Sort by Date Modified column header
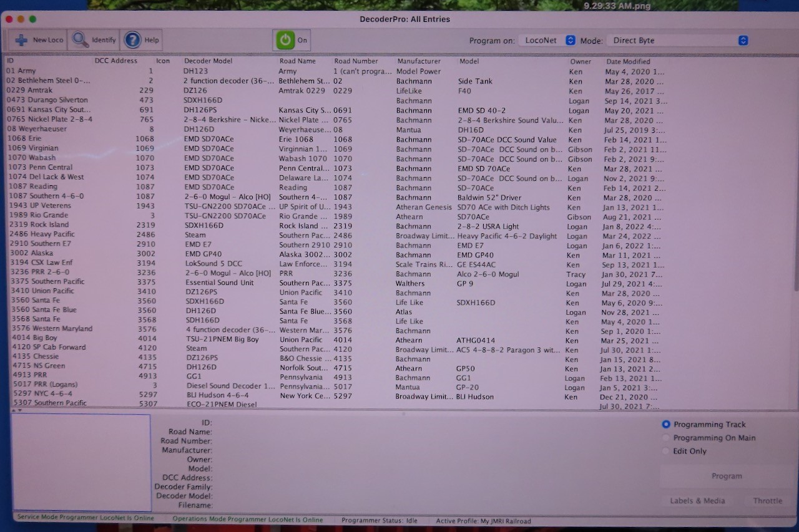Viewport: 799px width, 532px height. coord(628,62)
